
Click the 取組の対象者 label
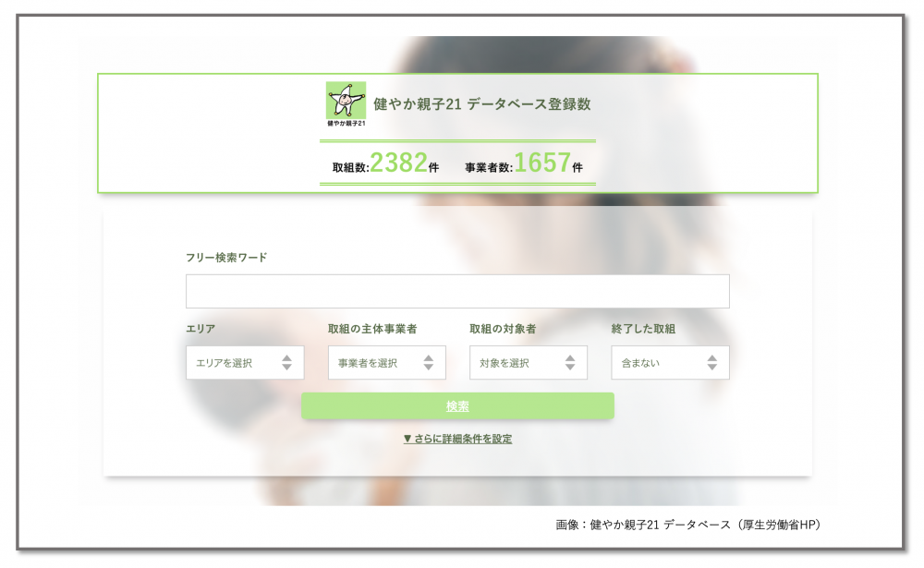(503, 329)
